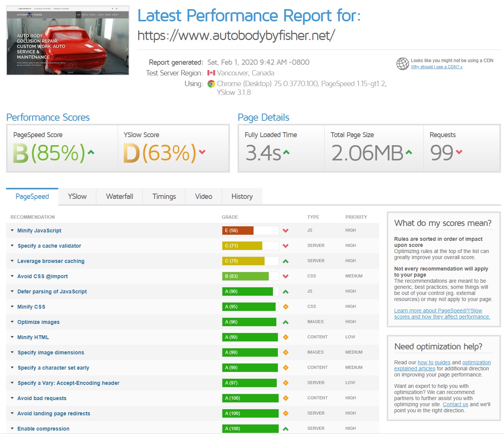Click Avoid CSS @import B (83) grade bar

pos(250,276)
